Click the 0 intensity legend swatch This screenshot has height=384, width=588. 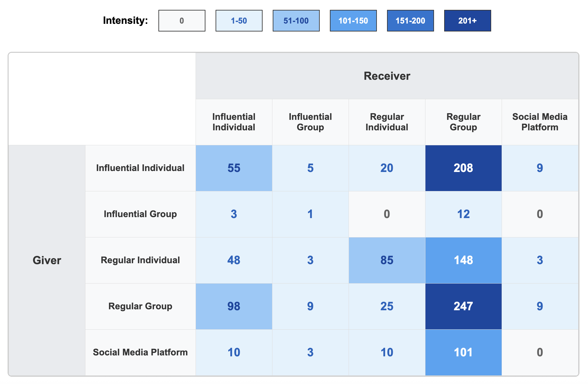click(182, 21)
